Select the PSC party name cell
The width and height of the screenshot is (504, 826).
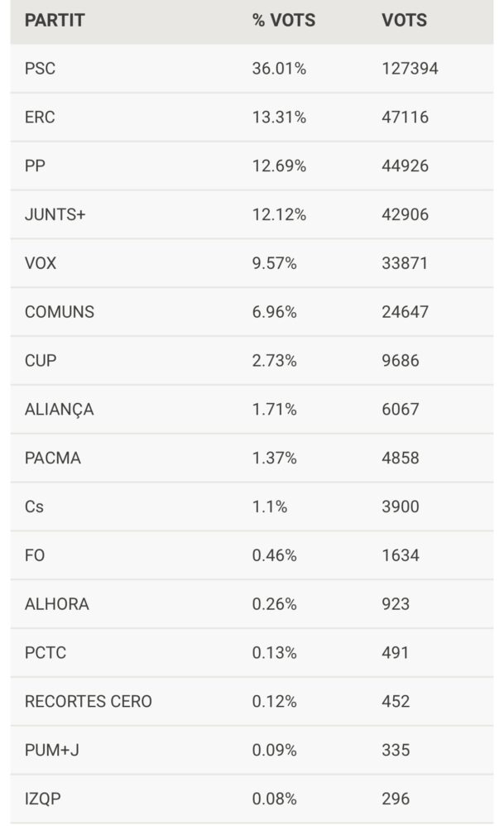tap(41, 69)
